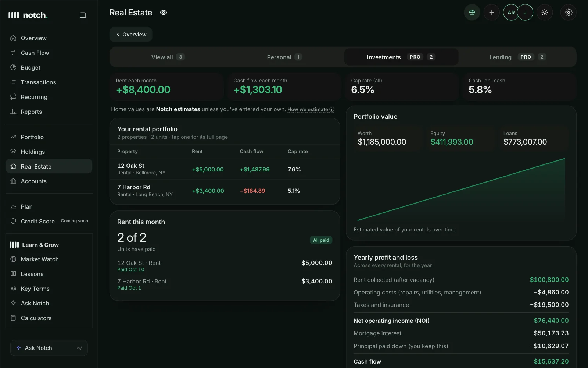Toggle value visibility eye icon beside Real Estate
This screenshot has width=588, height=368.
(164, 13)
